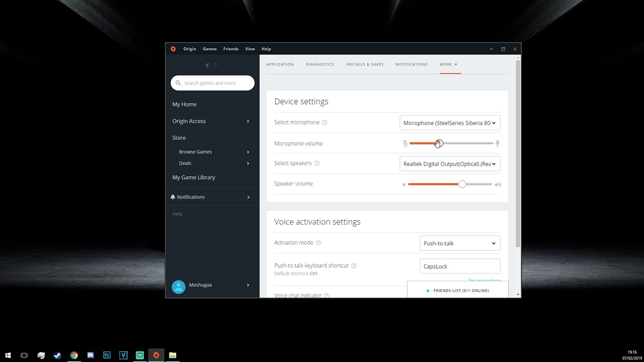Viewport: 644px width, 362px height.
Task: Click the full-volume microphone icon
Action: pos(498,143)
